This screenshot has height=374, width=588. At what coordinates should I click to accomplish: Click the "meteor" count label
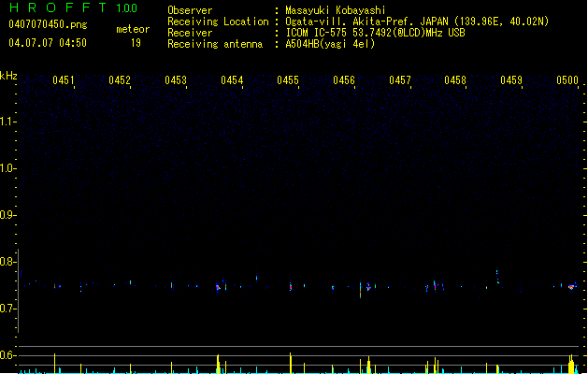[133, 29]
